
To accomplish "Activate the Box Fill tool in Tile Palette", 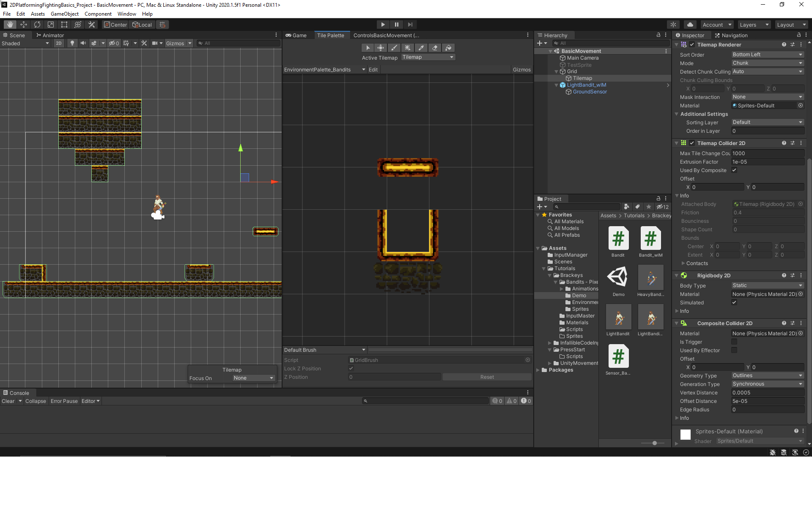I will (408, 48).
